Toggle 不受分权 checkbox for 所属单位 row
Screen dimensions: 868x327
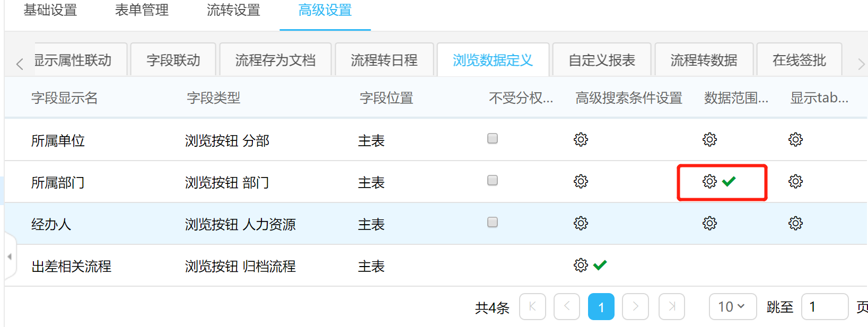493,138
